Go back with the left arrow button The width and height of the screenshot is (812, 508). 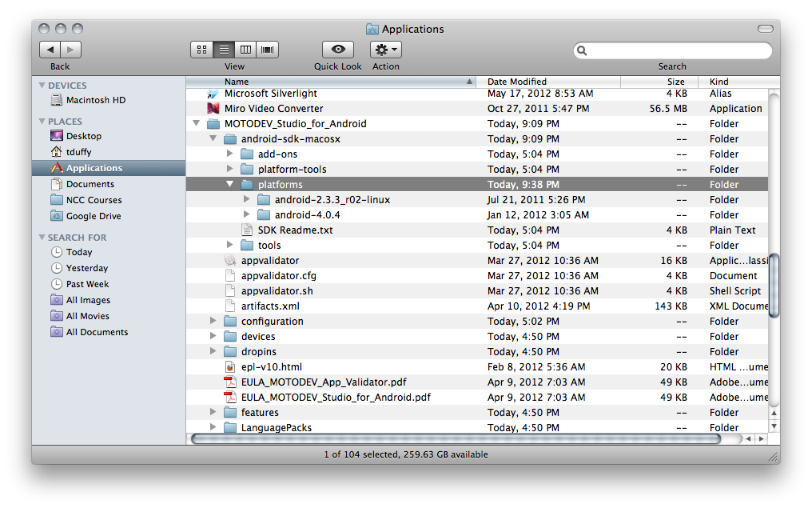click(x=50, y=50)
